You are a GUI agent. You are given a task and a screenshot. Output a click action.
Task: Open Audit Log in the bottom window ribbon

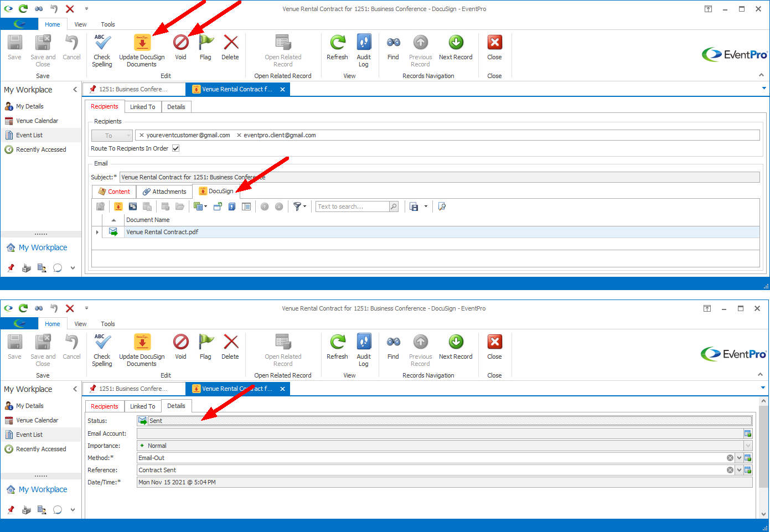[364, 350]
